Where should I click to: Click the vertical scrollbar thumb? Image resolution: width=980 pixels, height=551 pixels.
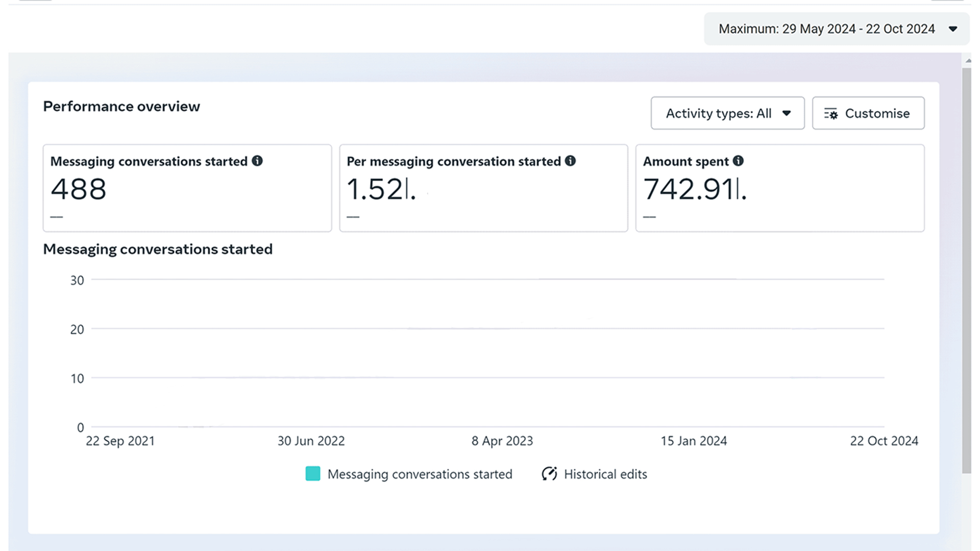pyautogui.click(x=967, y=270)
